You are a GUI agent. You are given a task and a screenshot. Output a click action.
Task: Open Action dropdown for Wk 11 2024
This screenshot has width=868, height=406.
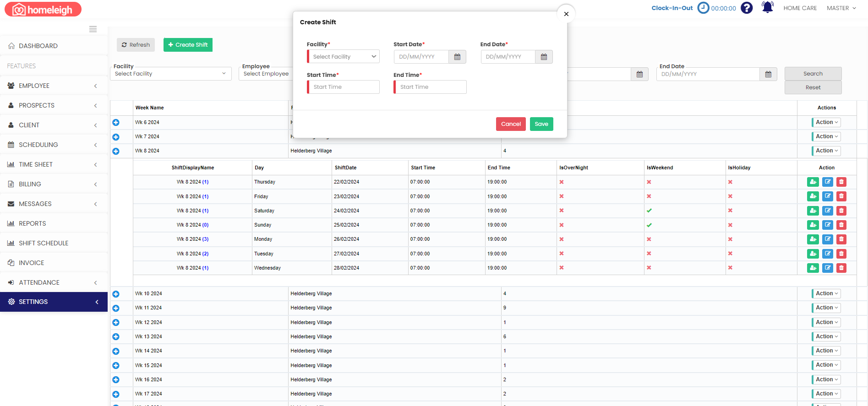pyautogui.click(x=826, y=308)
